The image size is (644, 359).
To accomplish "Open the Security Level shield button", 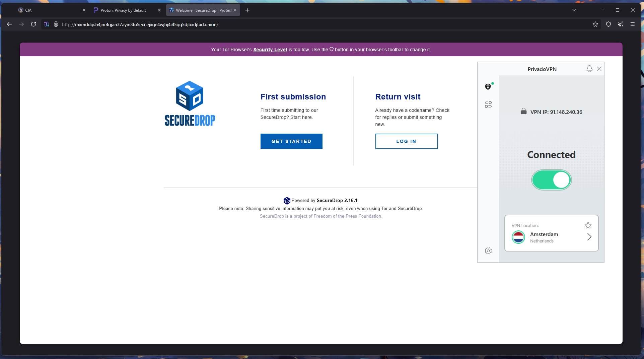I will (608, 24).
